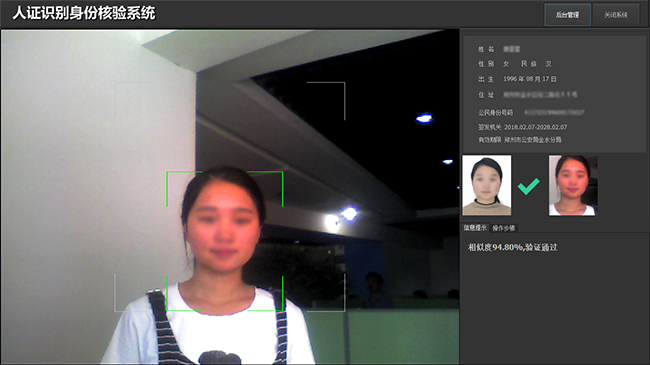Click the validity dates 2018.02.07-2028.02.07
Screen dimensions: 650x365
coord(535,127)
